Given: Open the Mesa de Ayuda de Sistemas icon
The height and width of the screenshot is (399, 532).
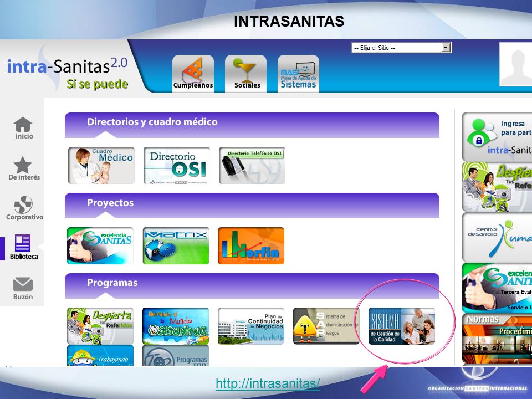Looking at the screenshot, I should 298,74.
